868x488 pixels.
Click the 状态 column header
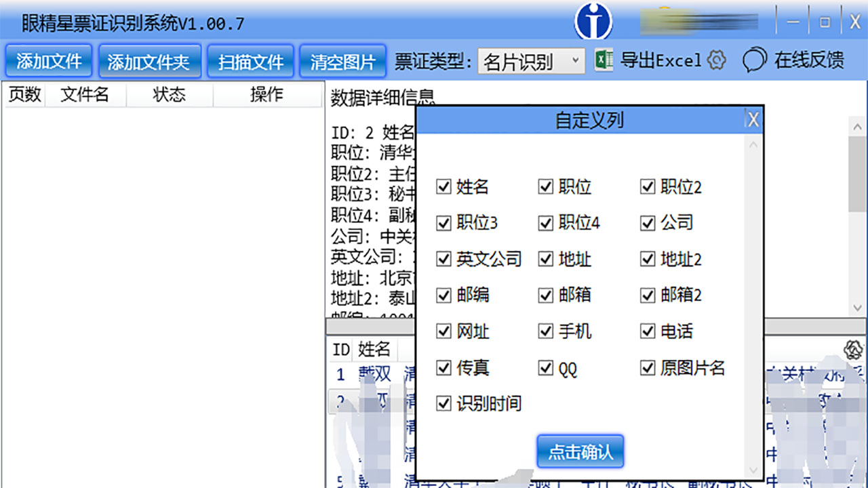[x=170, y=95]
